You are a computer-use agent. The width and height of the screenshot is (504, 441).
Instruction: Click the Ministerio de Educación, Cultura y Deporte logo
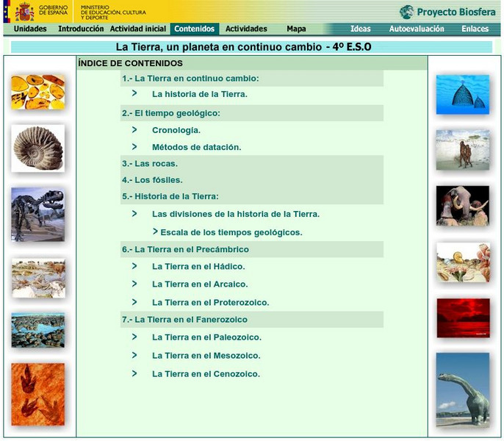[113, 12]
